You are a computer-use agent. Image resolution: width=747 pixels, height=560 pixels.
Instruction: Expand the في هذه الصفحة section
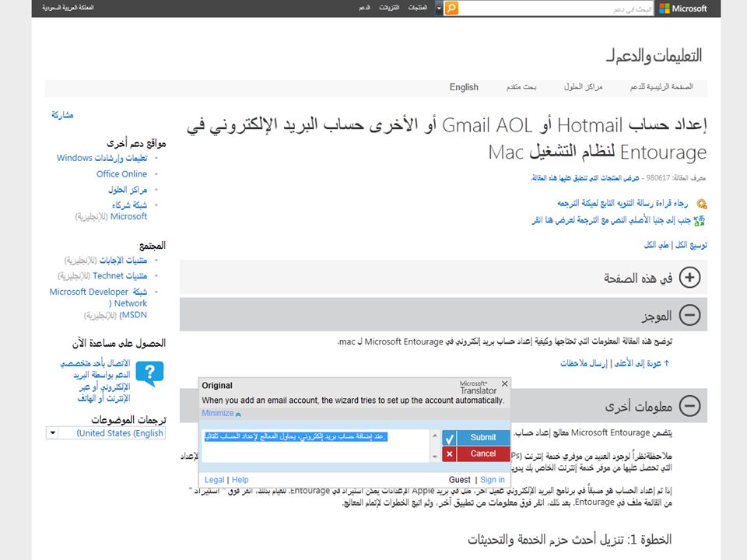click(x=690, y=277)
